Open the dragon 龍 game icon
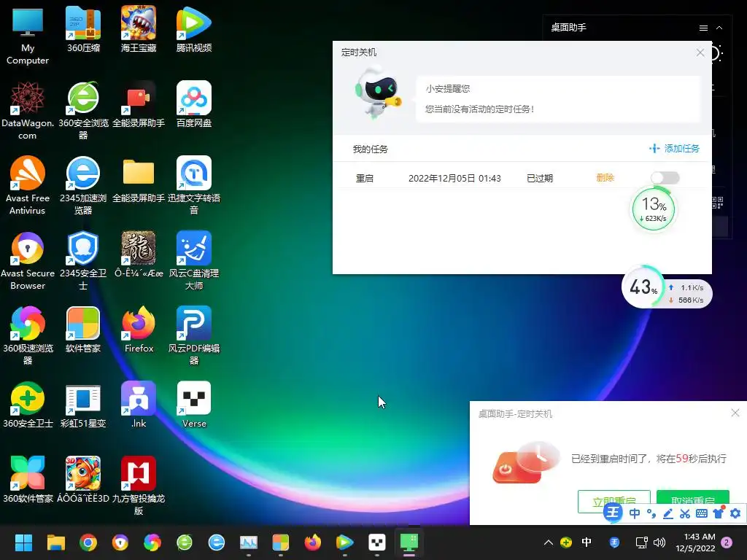 click(139, 255)
